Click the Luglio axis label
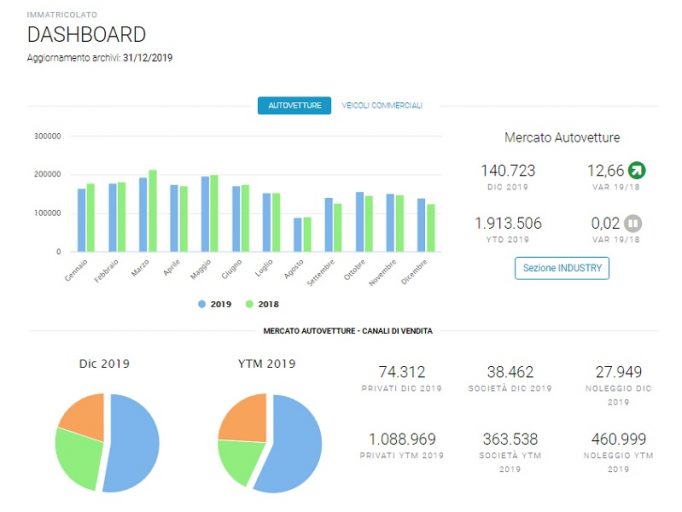The width and height of the screenshot is (682, 512). [x=264, y=268]
